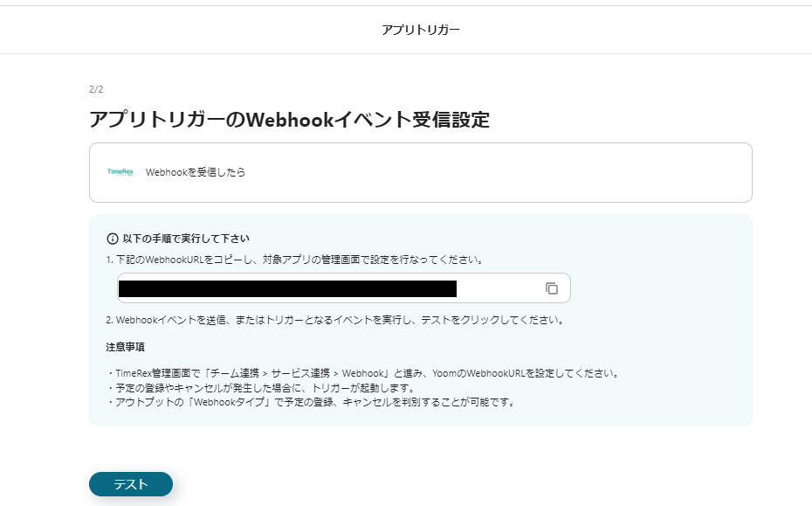Screen dimensions: 812x506
Task: Click the テスト action button at the bottom
Action: click(130, 483)
